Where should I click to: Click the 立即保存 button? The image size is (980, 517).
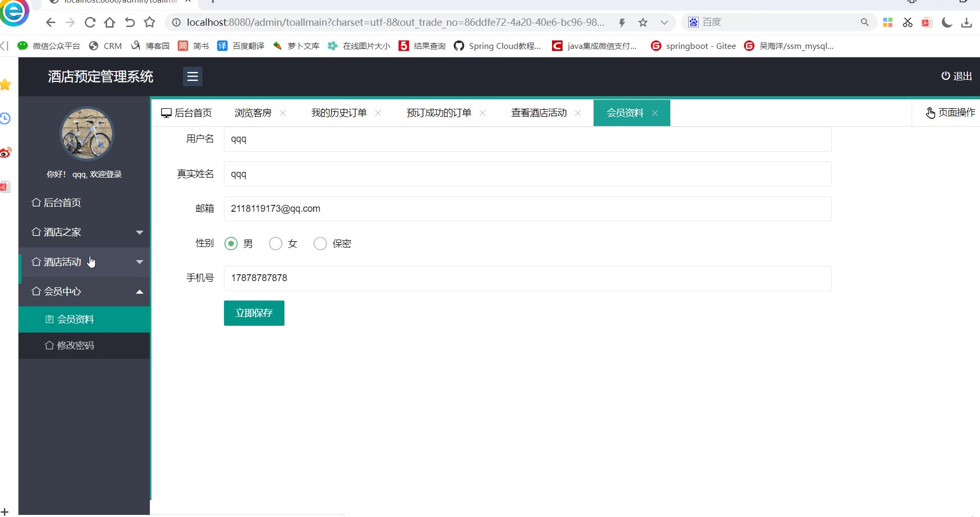coord(254,313)
